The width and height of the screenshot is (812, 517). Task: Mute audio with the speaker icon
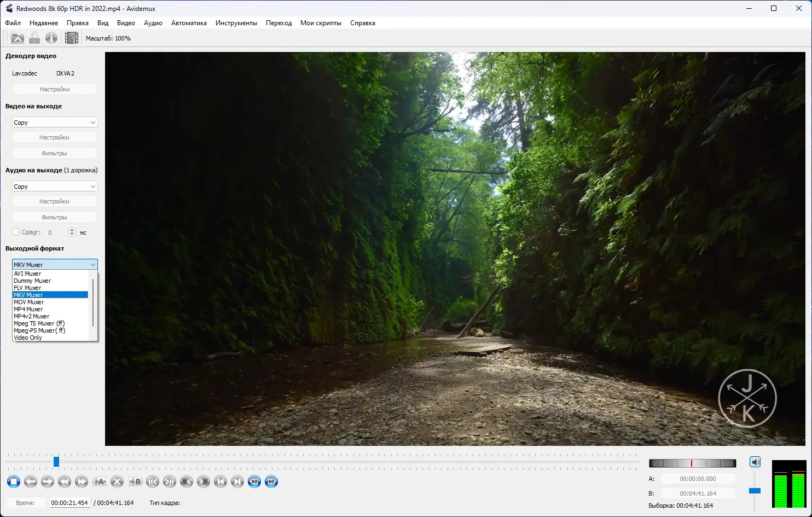755,462
